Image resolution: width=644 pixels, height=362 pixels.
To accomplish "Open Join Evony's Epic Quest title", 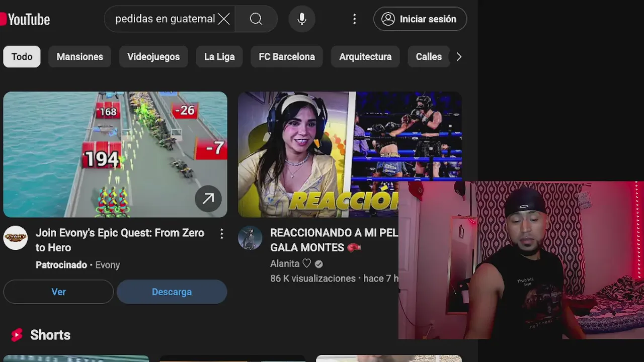I will click(x=120, y=240).
